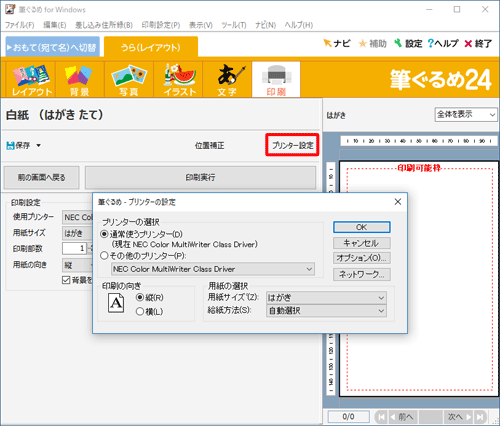Open the レイアウト layout tool
This screenshot has width=500, height=426.
click(31, 79)
